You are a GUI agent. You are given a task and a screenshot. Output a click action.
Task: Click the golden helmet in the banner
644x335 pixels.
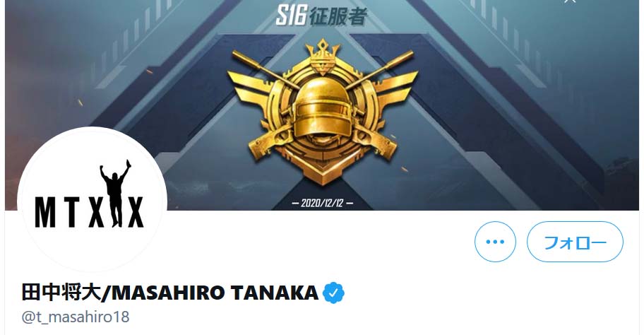pos(323,107)
